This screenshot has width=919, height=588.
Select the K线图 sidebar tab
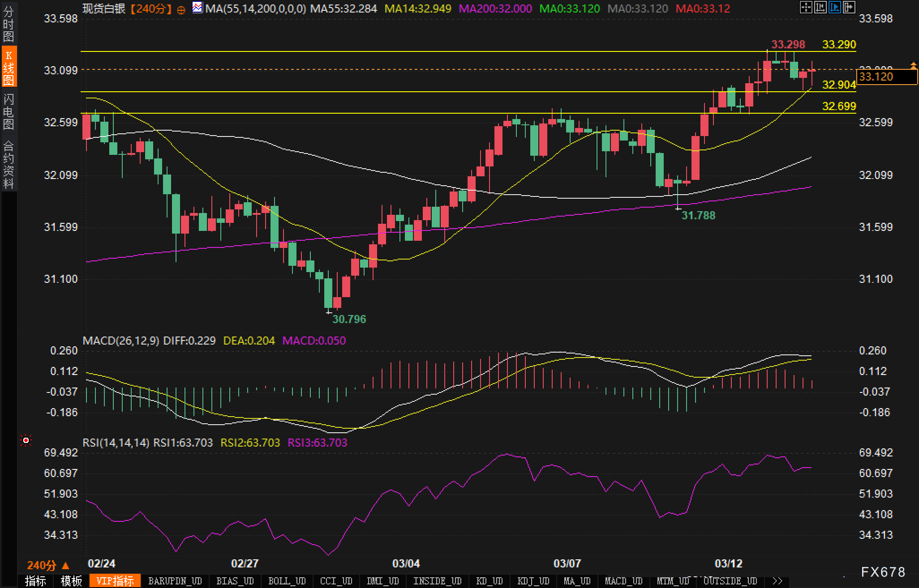tap(9, 67)
